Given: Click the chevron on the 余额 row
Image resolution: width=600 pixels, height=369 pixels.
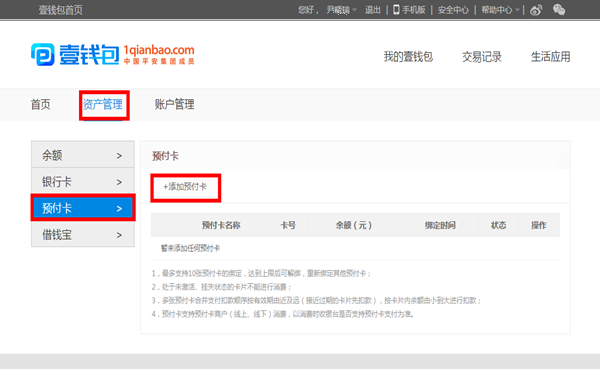Looking at the screenshot, I should coord(119,156).
